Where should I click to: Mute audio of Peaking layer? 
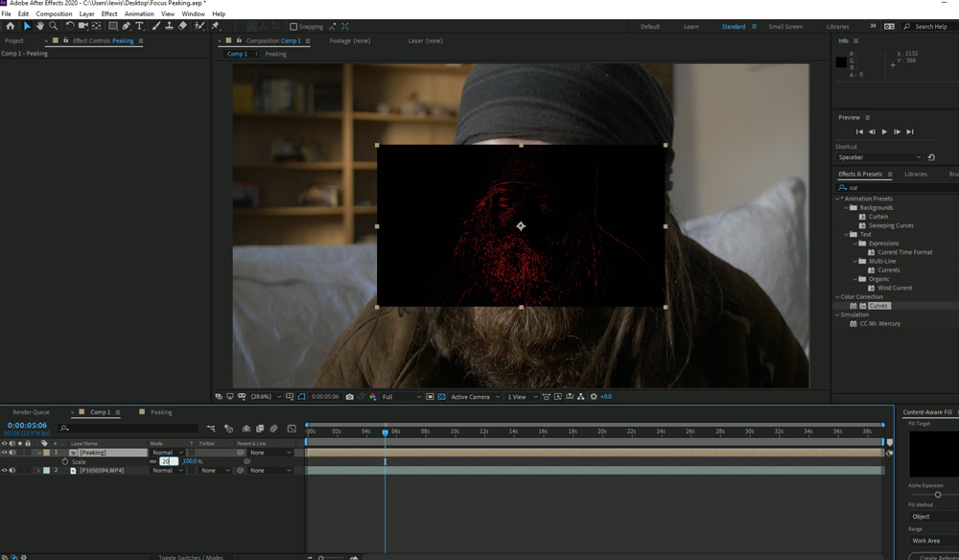tap(12, 453)
